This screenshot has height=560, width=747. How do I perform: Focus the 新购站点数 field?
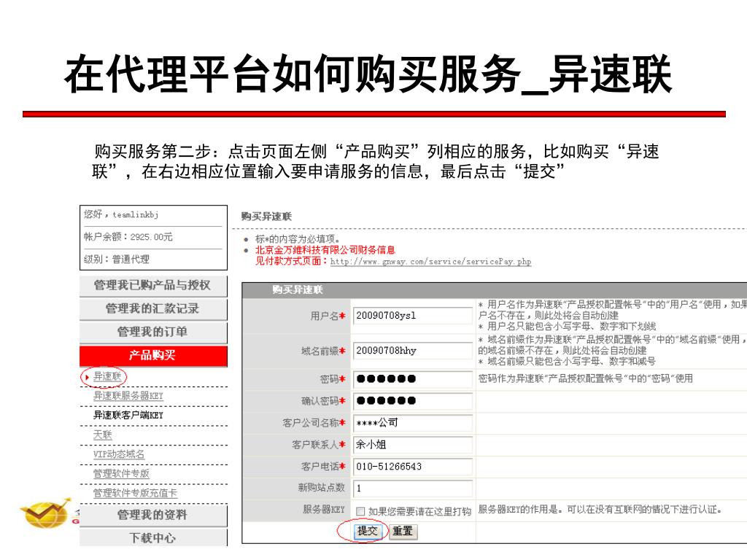tap(413, 489)
